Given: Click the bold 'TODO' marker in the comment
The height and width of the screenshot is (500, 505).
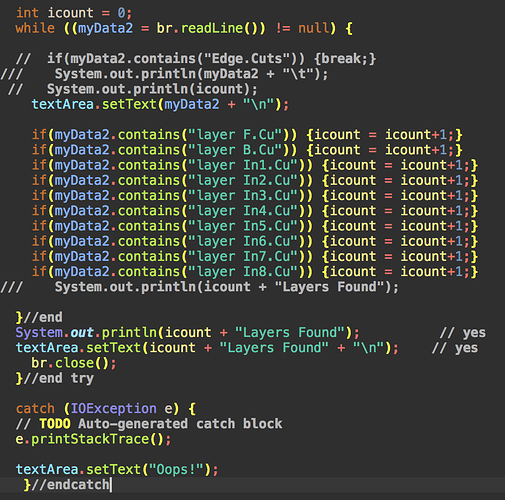Looking at the screenshot, I should [55, 424].
